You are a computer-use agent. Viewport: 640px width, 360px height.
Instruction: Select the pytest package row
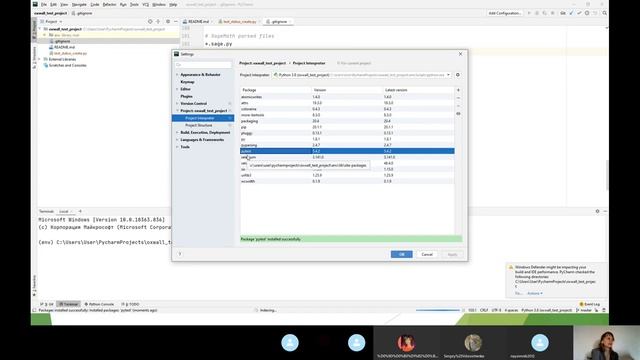[x=347, y=151]
